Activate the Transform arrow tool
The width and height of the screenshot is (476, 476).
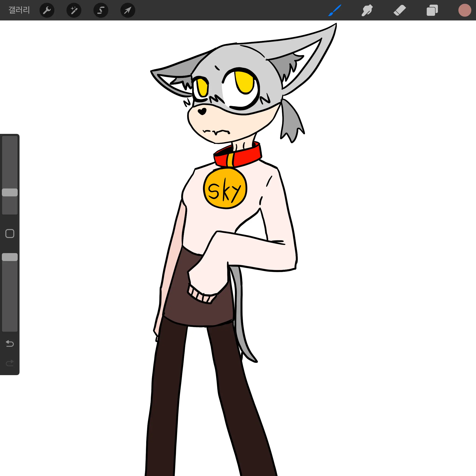click(128, 10)
